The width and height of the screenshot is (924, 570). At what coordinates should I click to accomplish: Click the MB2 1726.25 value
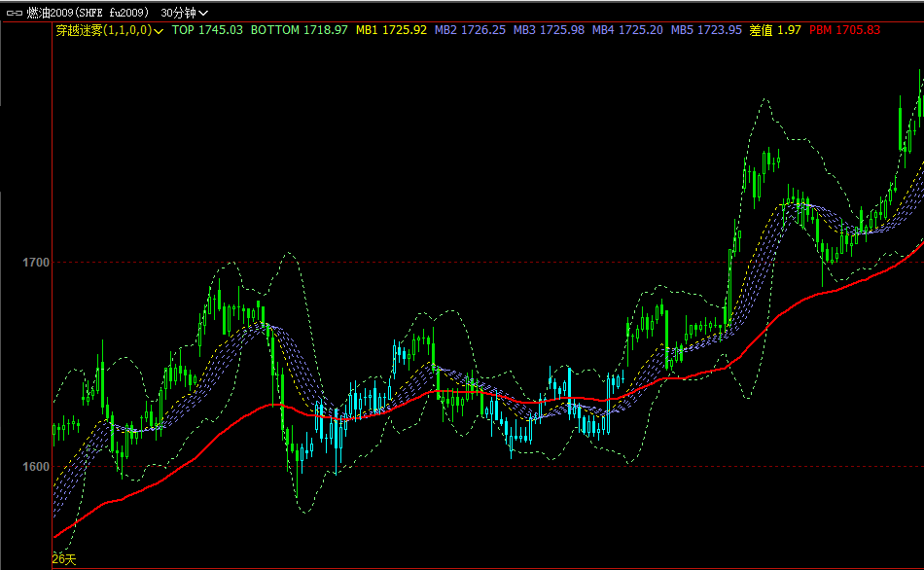pyautogui.click(x=470, y=30)
